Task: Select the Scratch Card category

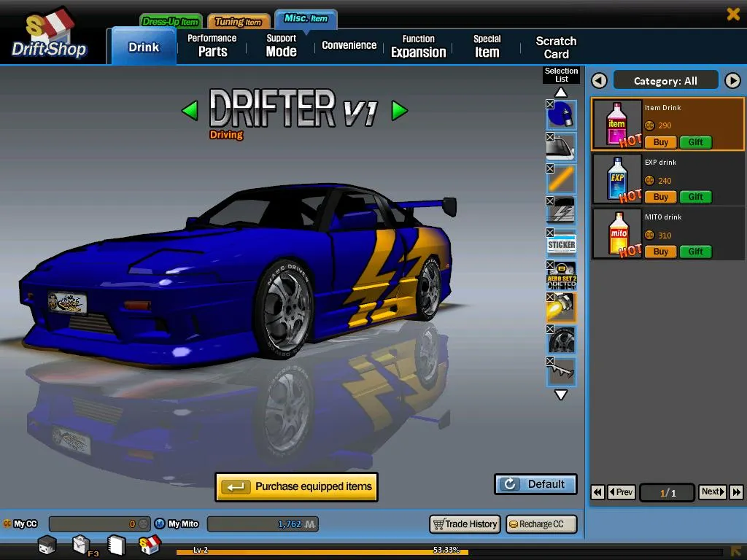Action: tap(556, 47)
